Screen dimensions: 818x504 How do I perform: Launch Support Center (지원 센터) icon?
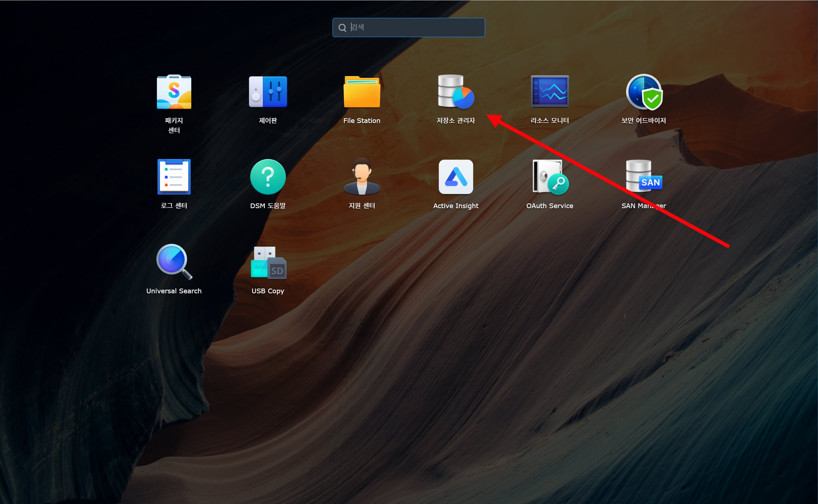tap(362, 177)
